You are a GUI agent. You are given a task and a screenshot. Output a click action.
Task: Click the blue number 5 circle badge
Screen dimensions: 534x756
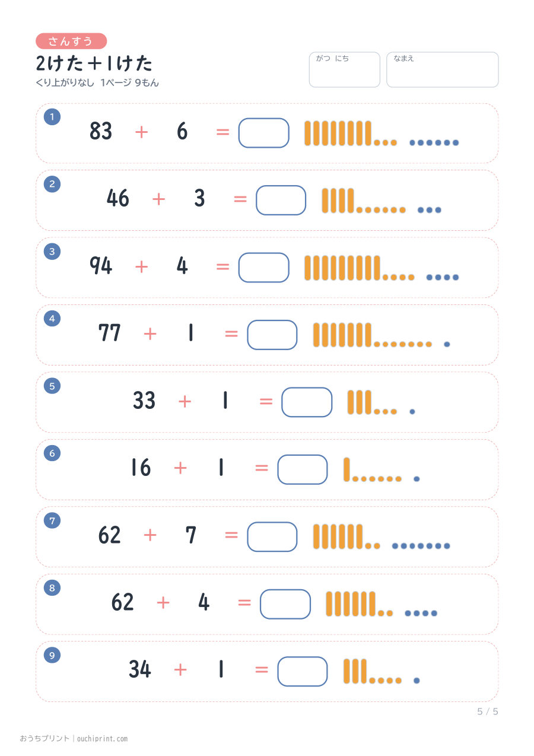click(52, 386)
